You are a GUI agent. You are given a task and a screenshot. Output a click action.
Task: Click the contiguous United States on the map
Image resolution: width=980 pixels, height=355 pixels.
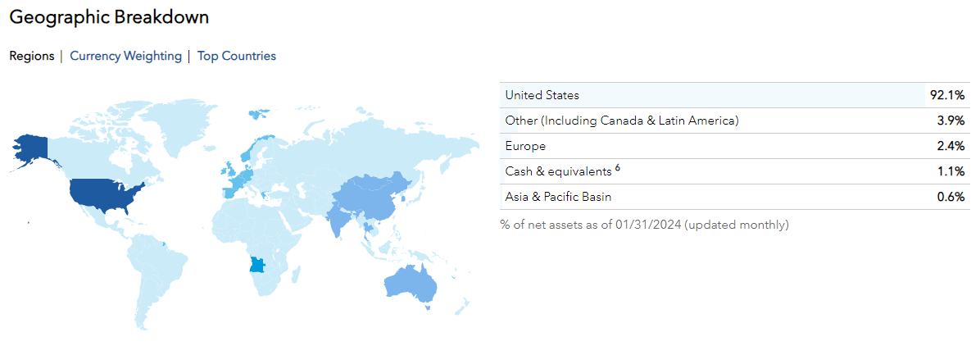point(105,194)
